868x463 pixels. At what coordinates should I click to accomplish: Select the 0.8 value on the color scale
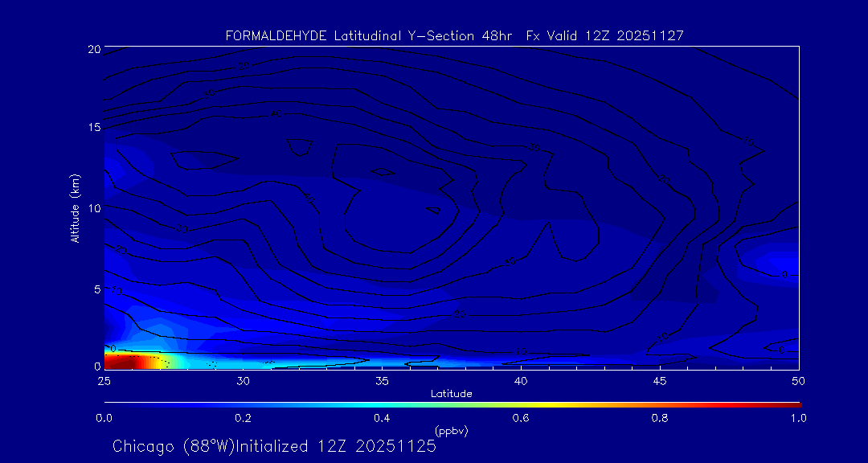click(x=660, y=418)
